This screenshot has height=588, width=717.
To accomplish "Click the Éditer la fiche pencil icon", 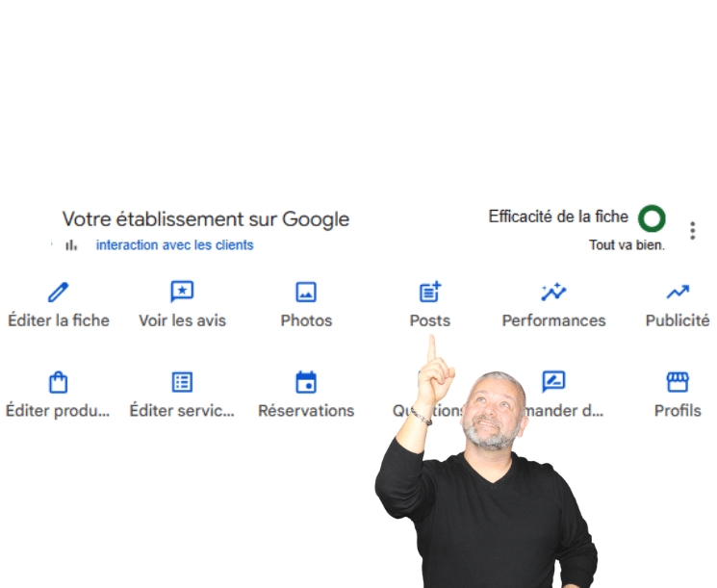I will 58,293.
